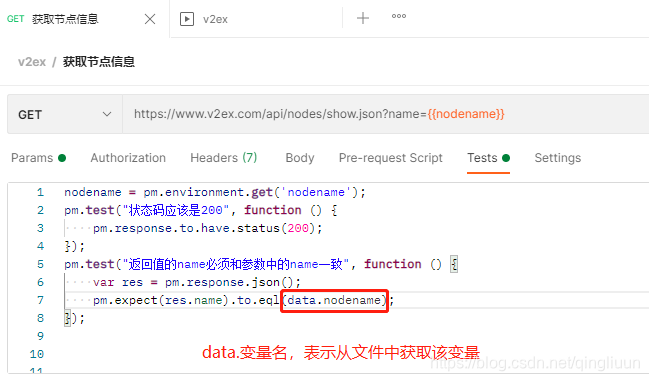This screenshot has height=381, width=649.
Task: Expand the GET method dropdown
Action: [65, 114]
